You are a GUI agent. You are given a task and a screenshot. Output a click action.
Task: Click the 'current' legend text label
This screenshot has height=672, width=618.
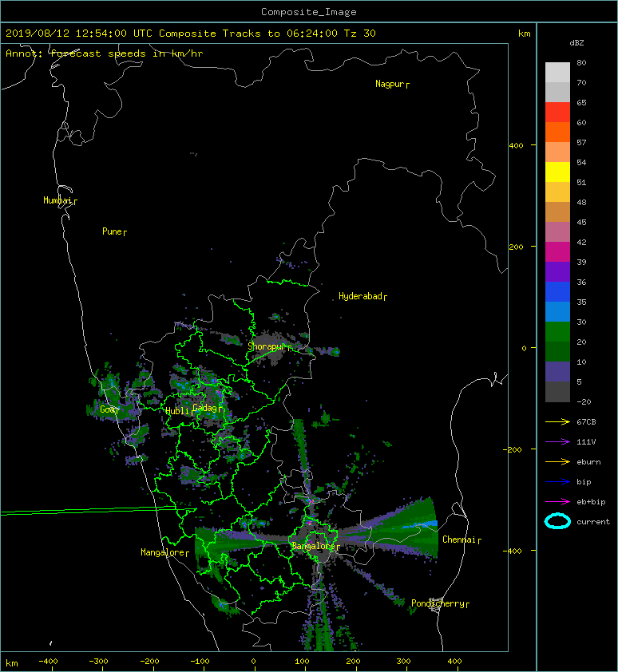(593, 522)
